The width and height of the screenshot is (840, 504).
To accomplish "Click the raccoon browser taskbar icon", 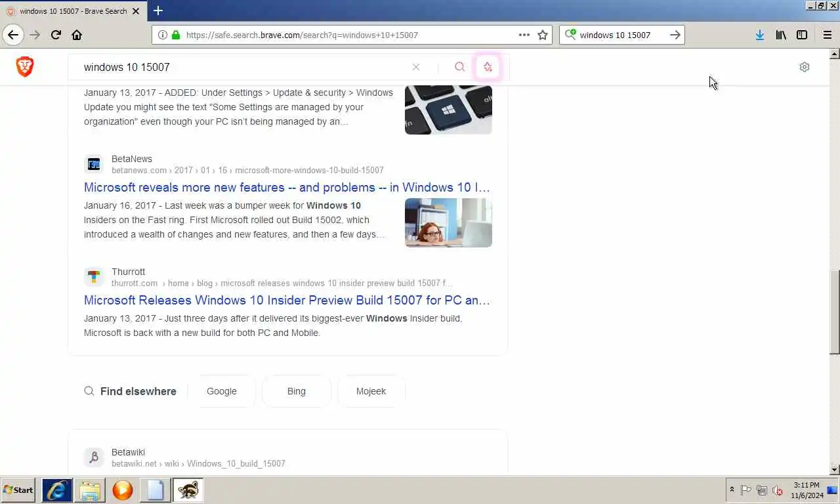I will coord(188,490).
